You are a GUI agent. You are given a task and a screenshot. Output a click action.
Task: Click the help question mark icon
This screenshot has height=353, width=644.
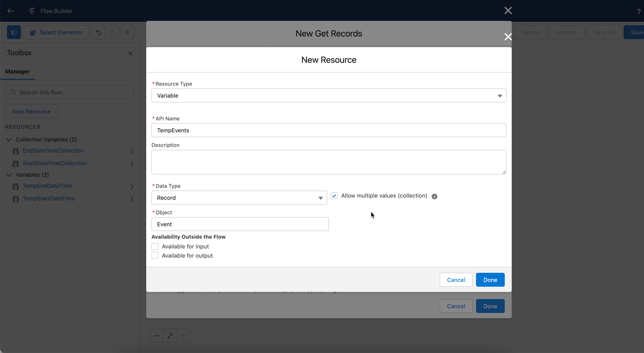click(x=639, y=12)
